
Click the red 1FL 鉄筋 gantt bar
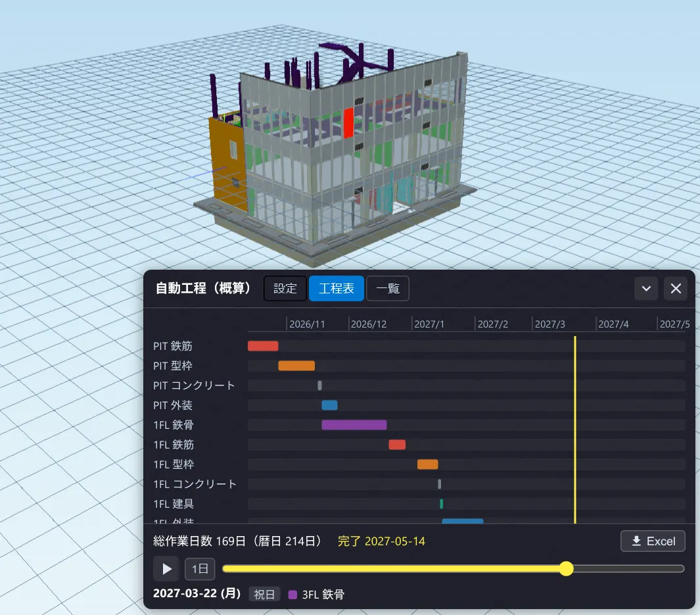pyautogui.click(x=397, y=445)
